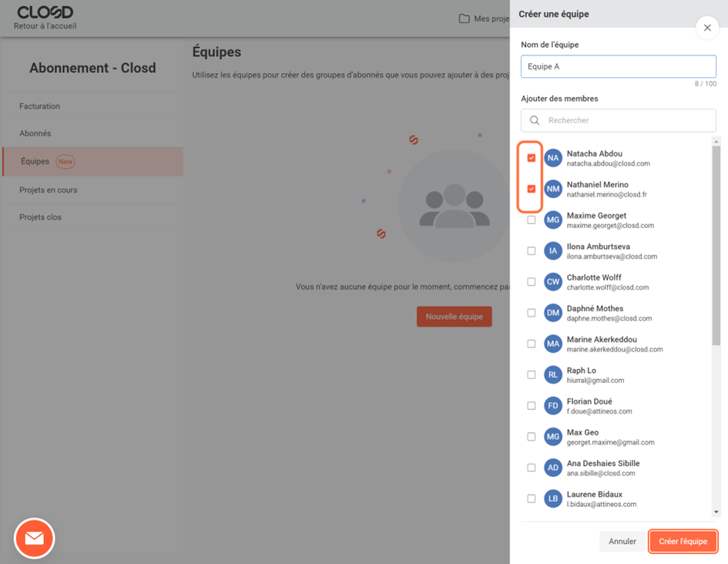Click Natacha Abdou's NA avatar
This screenshot has width=728, height=564.
[552, 158]
